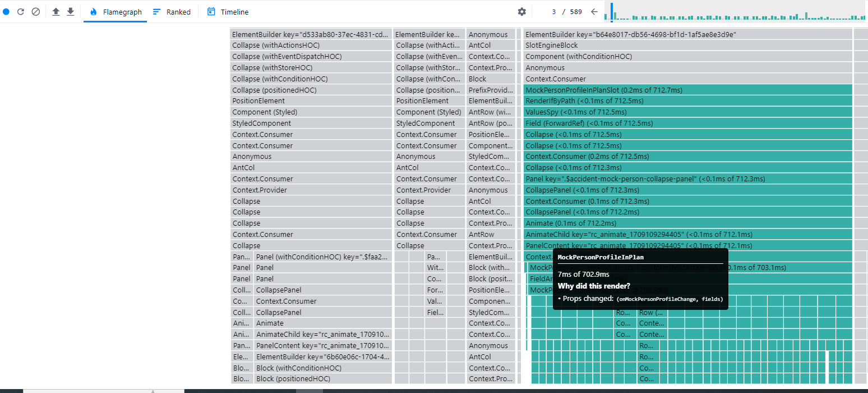The image size is (868, 393).
Task: Select CollapsePanel (<0.1ms of 712.3ms) bar
Action: pyautogui.click(x=688, y=190)
